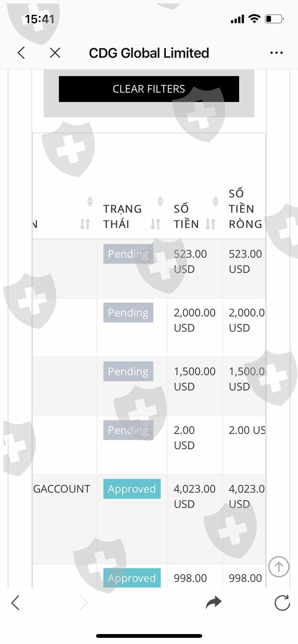This screenshot has width=298, height=644.
Task: Close the CDG Global Limited page
Action: click(x=55, y=53)
